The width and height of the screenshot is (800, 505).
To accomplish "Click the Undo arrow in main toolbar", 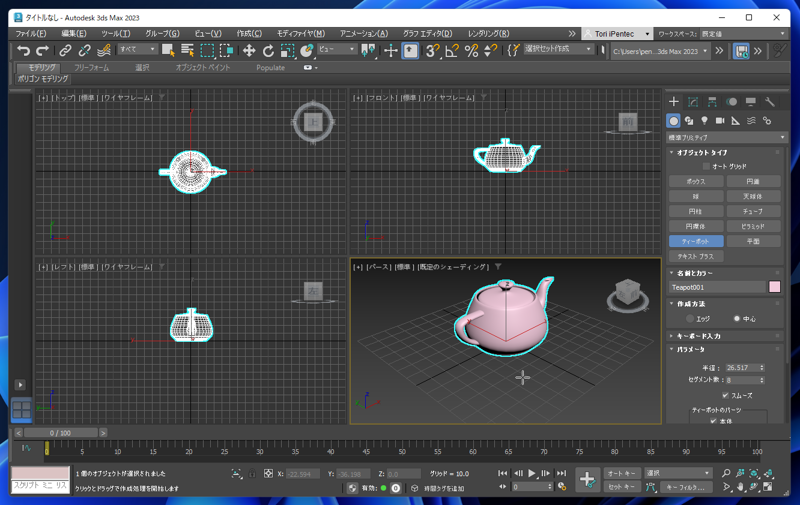I will [x=23, y=50].
